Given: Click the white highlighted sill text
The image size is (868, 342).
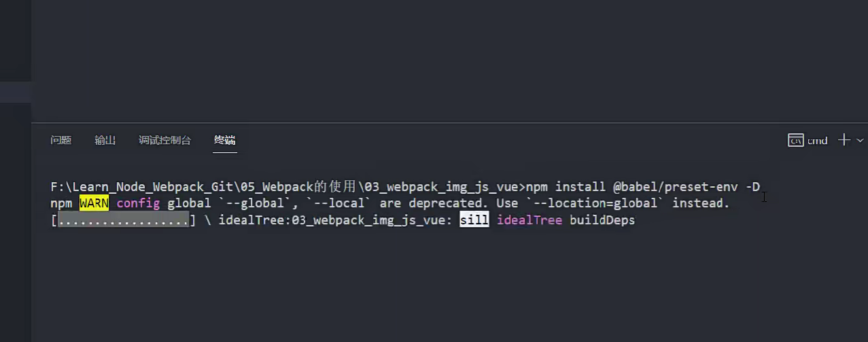Looking at the screenshot, I should [x=474, y=220].
